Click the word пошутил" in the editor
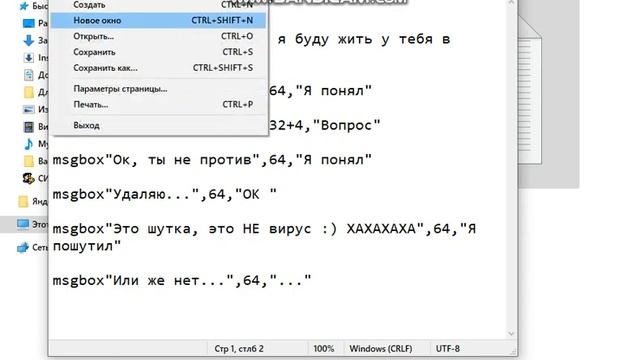This screenshot has height=360, width=640. click(87, 246)
